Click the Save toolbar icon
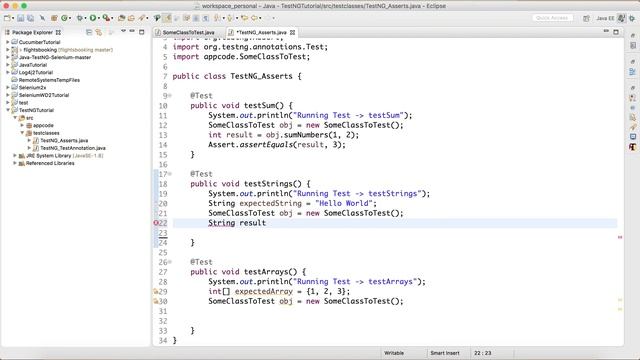 pyautogui.click(x=20, y=18)
